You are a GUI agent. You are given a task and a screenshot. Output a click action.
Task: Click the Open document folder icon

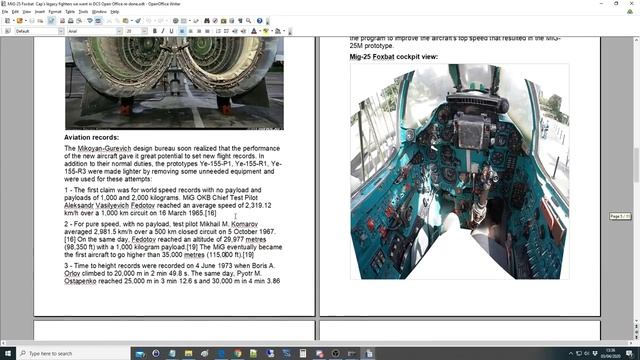(x=19, y=20)
